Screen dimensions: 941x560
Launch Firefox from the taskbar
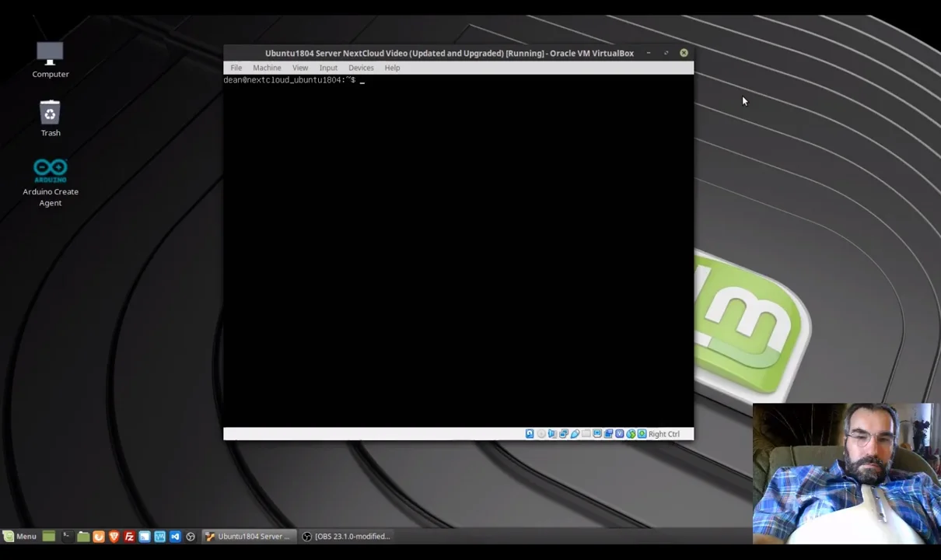coord(99,536)
